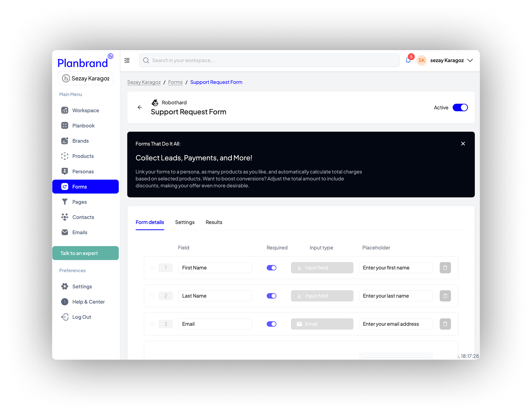The image size is (532, 414).
Task: Click the workspace search field
Action: (269, 60)
